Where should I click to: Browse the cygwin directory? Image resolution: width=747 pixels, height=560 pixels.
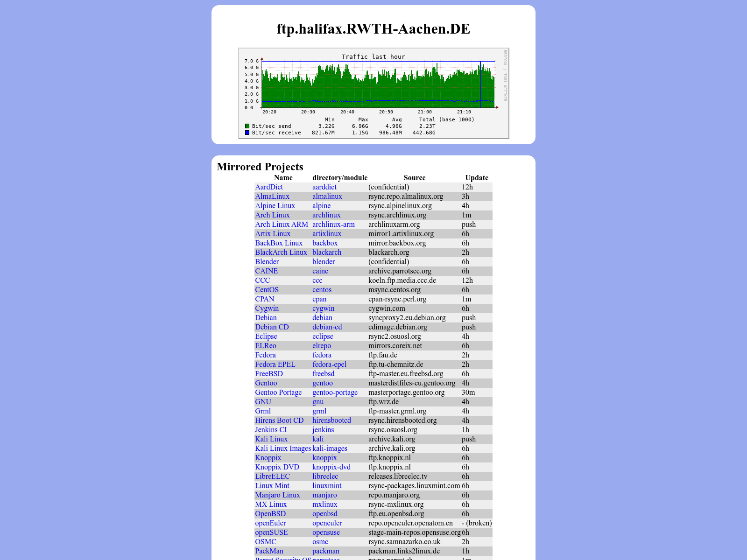324,308
